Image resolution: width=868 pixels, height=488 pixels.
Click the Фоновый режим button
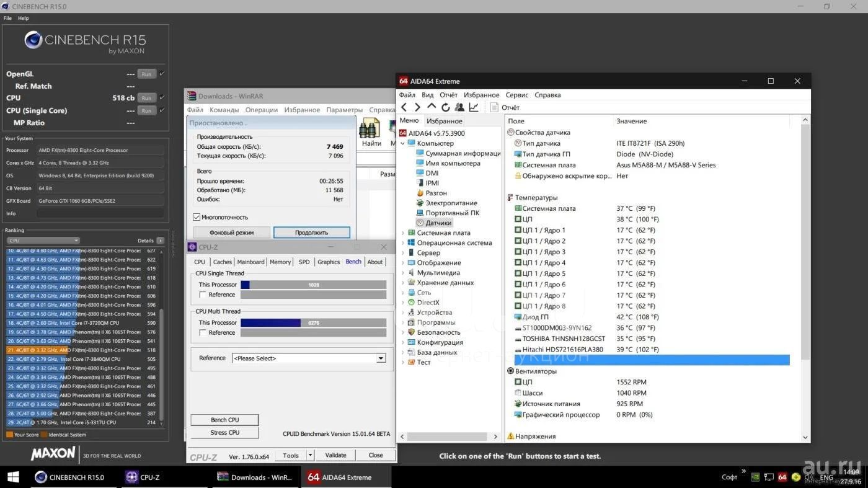click(232, 233)
